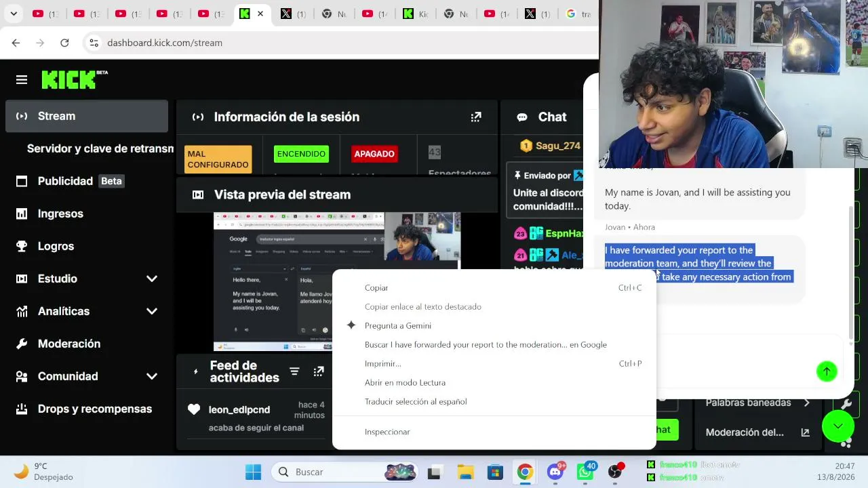
Task: Open the activity feed filter icon
Action: pyautogui.click(x=294, y=371)
